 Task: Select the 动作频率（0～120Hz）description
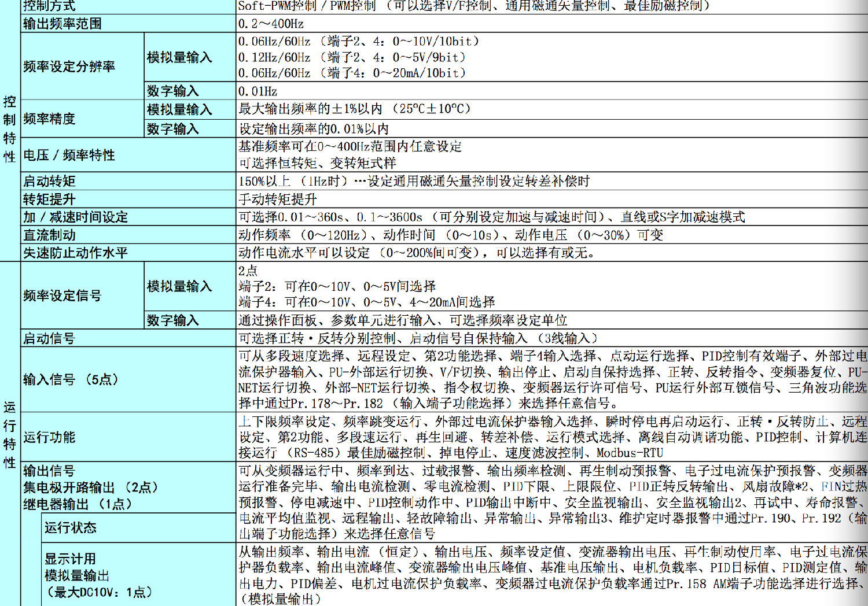(x=451, y=235)
